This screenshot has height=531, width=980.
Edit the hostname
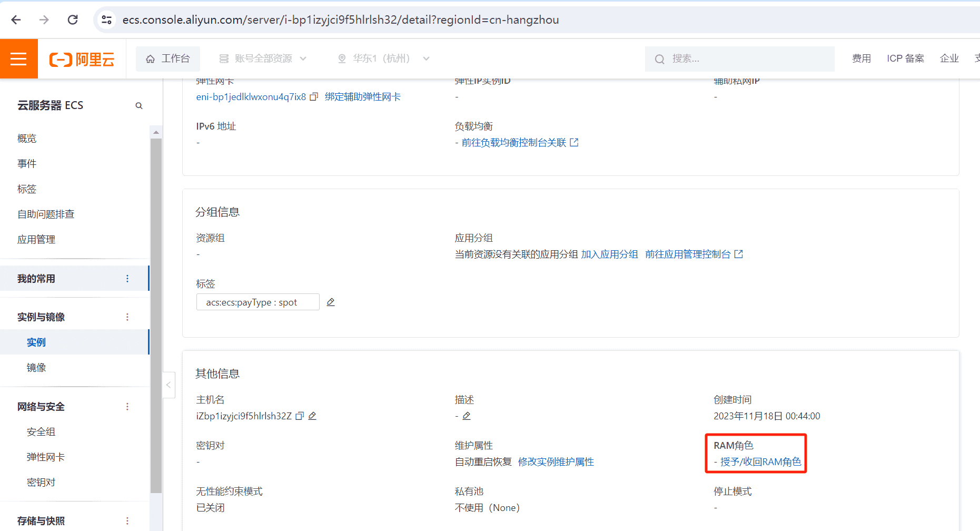313,416
